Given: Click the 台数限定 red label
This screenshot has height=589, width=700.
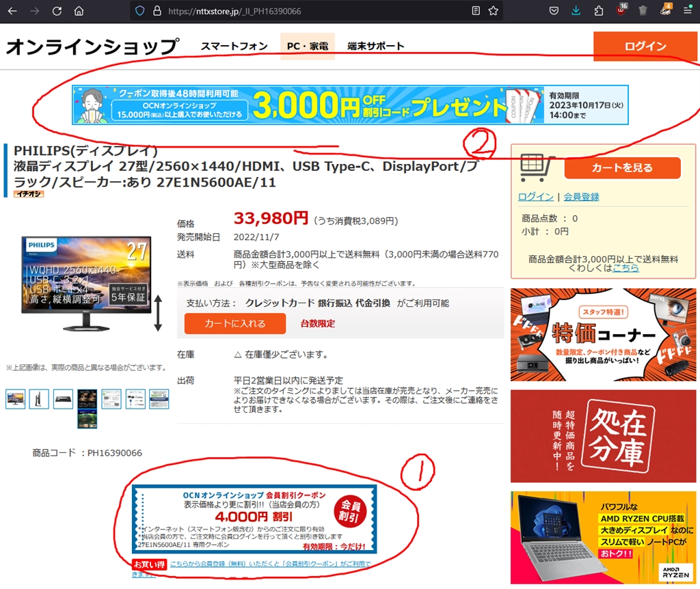Looking at the screenshot, I should click(317, 323).
